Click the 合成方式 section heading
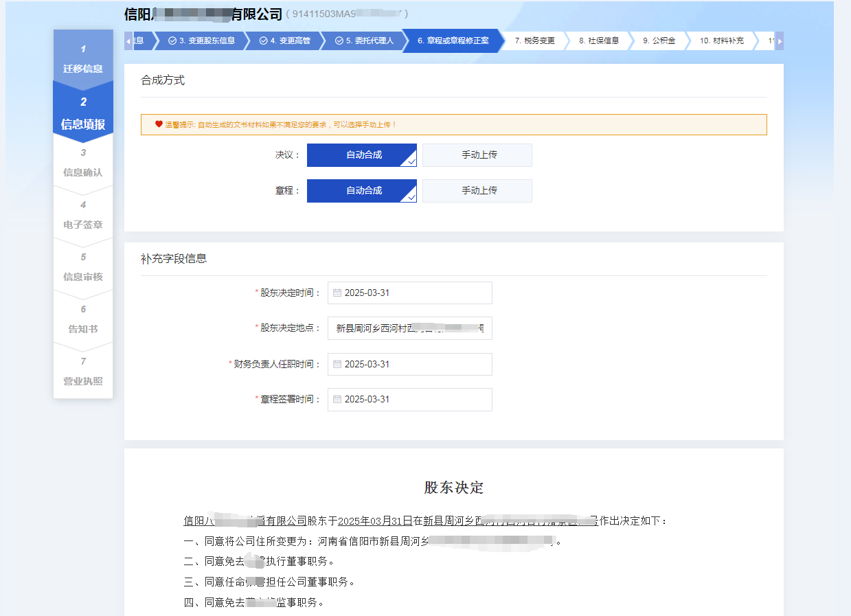This screenshot has width=851, height=616. (163, 80)
